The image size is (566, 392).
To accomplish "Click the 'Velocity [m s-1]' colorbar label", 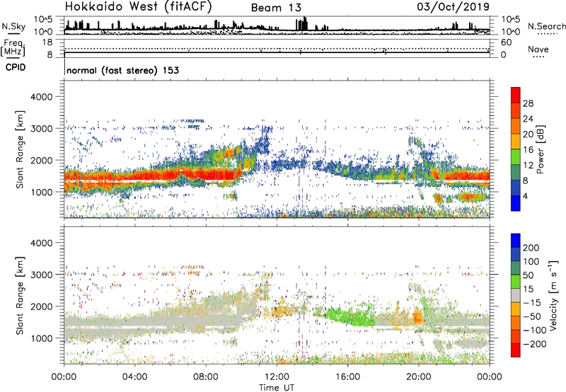I will [553, 295].
